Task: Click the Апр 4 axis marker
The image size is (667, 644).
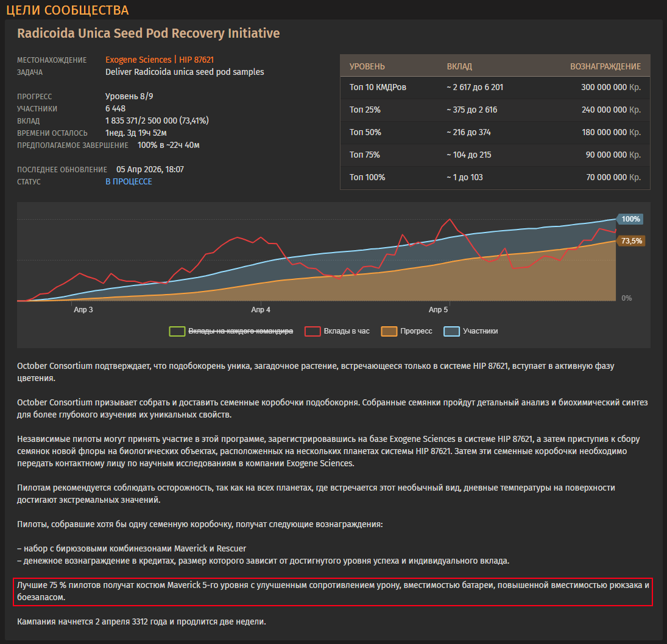Action: pyautogui.click(x=260, y=309)
